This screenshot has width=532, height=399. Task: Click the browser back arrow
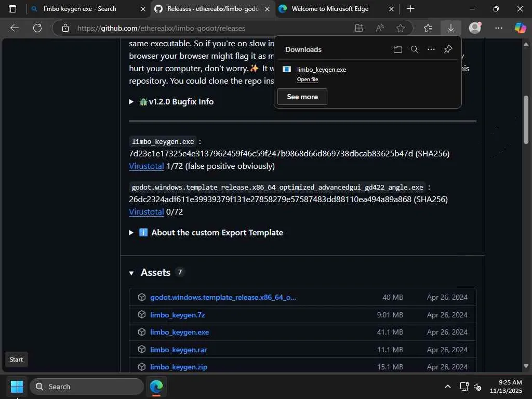point(14,28)
